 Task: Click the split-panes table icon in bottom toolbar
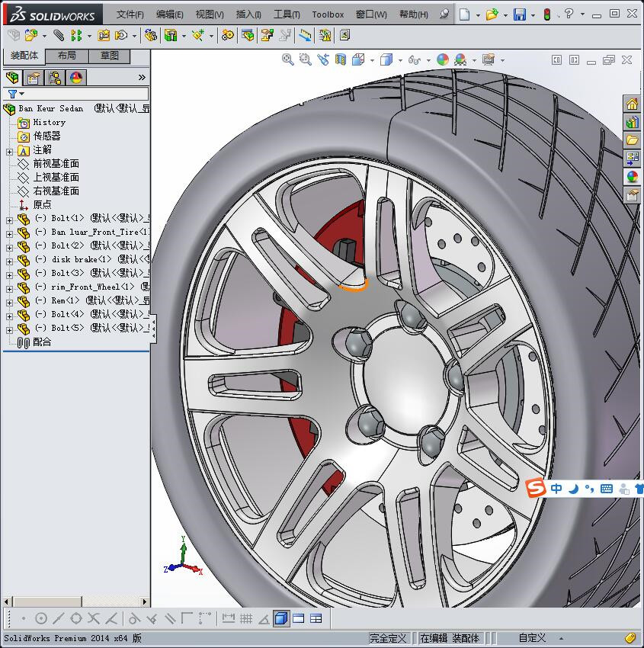(x=316, y=619)
